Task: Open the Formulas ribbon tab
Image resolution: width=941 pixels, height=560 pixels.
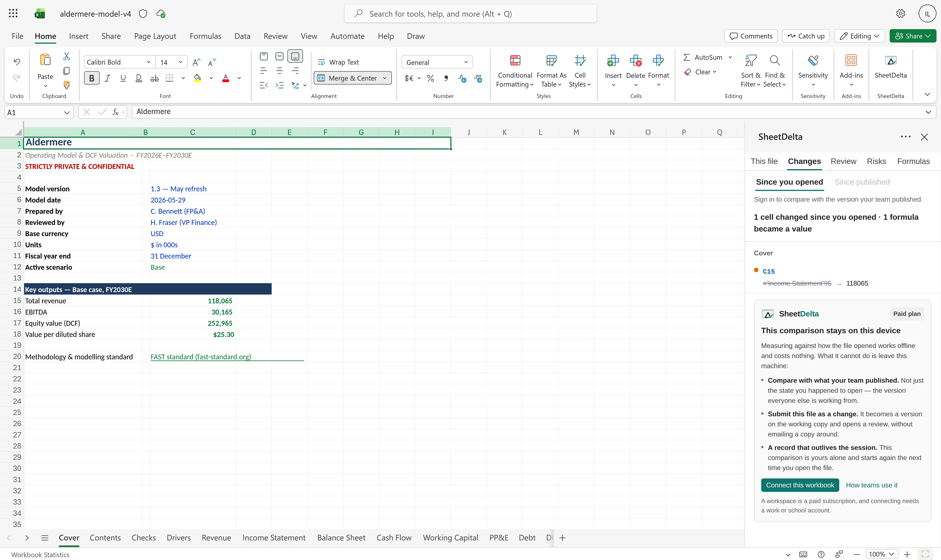Action: click(205, 36)
